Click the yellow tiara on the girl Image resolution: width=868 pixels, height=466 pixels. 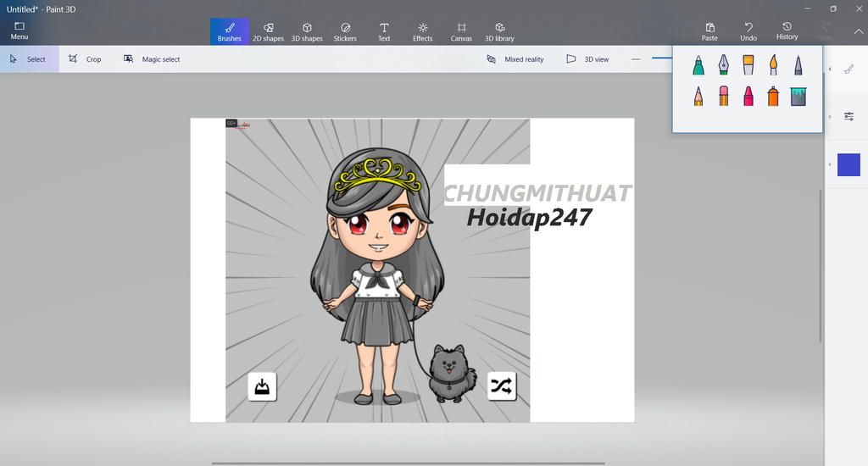tap(378, 175)
